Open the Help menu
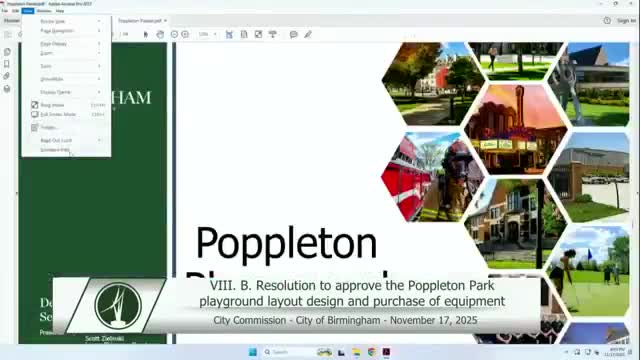This screenshot has height=360, width=640. click(x=60, y=11)
